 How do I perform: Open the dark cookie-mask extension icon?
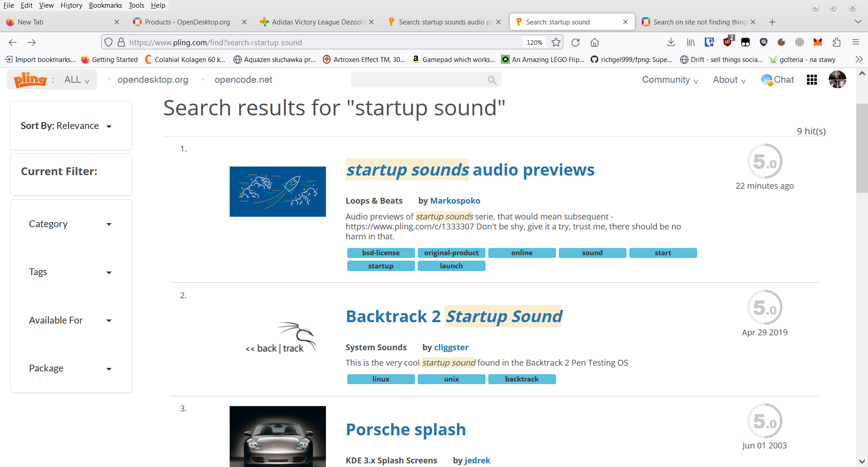pyautogui.click(x=745, y=42)
